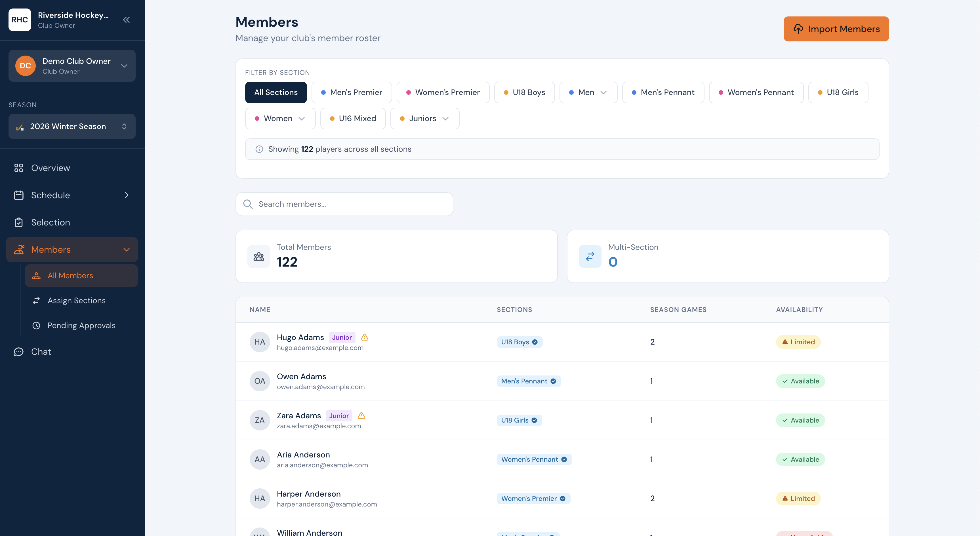Click Hugo Adams Junior tag
The image size is (980, 536).
tap(342, 337)
